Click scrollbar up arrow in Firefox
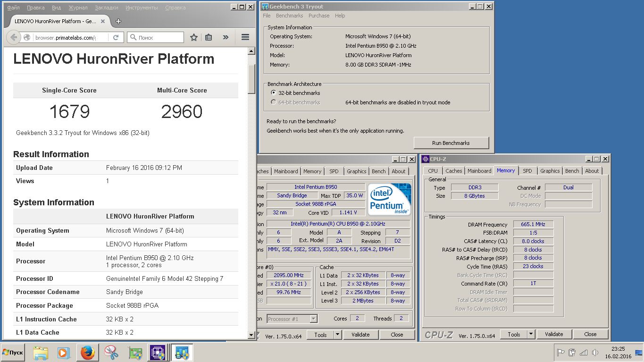Viewport: 644px width, 362px height. (x=251, y=51)
